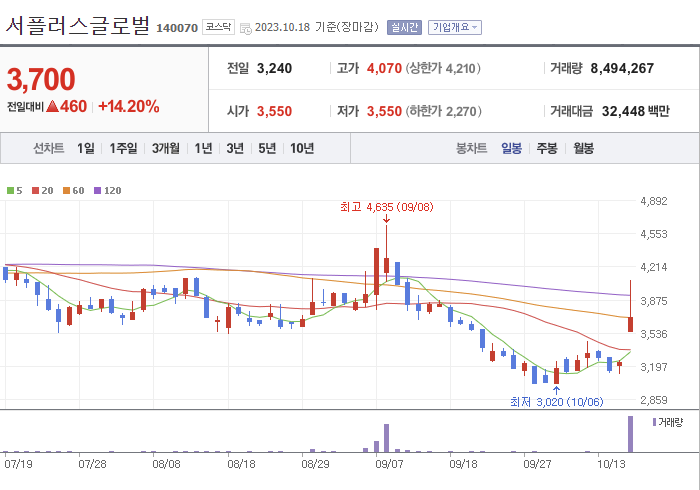Click the 4,892 price axis label

[654, 201]
